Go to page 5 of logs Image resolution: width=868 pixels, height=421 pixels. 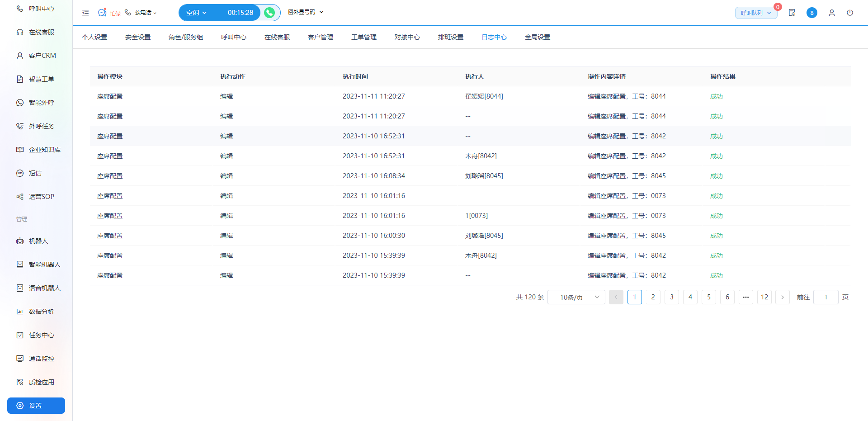pos(709,297)
